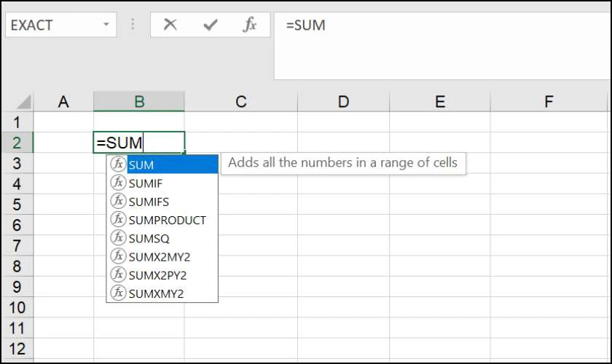
Task: Click the active cell B2 containing =SUM
Action: pos(139,143)
